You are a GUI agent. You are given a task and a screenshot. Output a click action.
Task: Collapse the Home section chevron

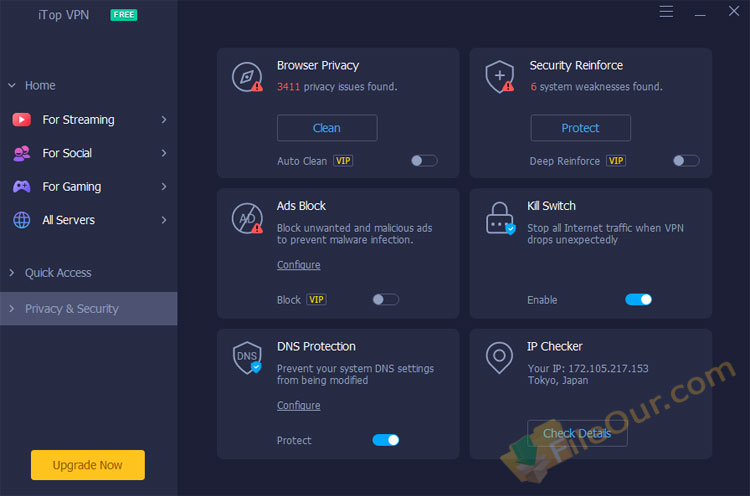point(12,86)
